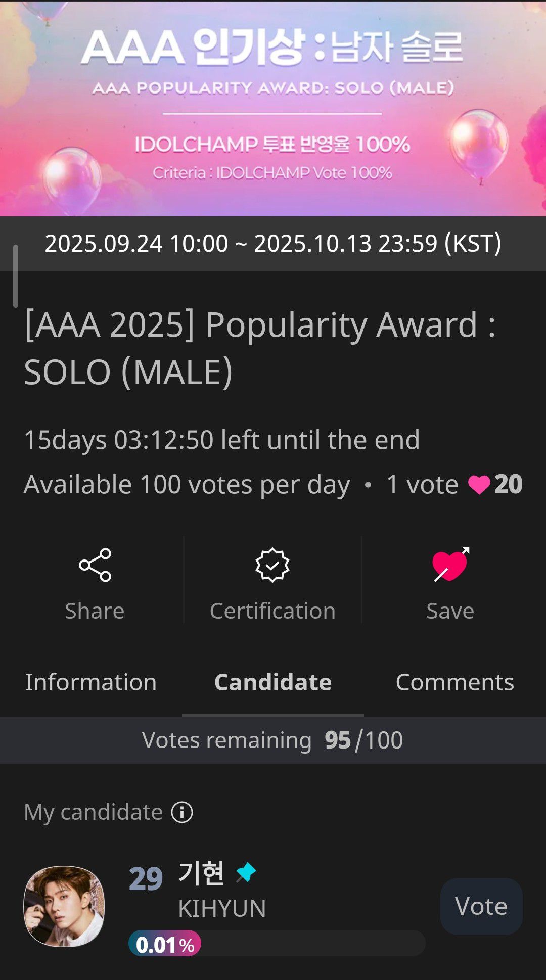Select the Candidate tab
Viewport: 546px width, 980px height.
273,682
